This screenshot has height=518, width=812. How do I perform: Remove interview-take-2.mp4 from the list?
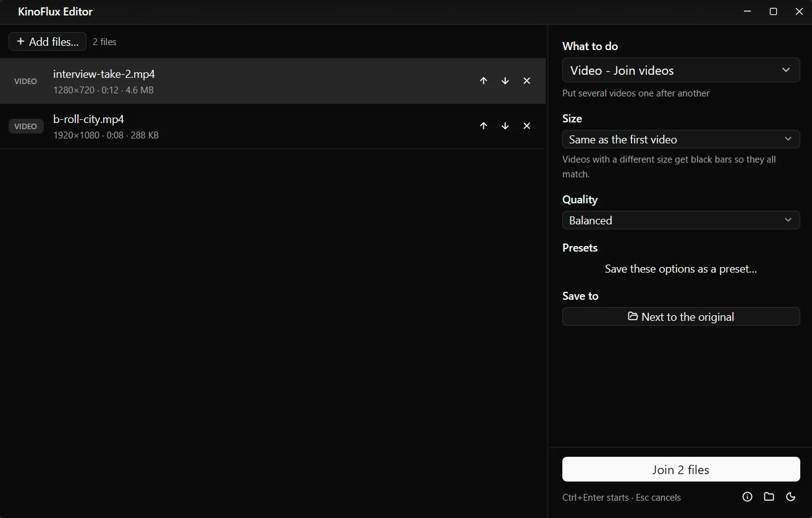[x=527, y=81]
